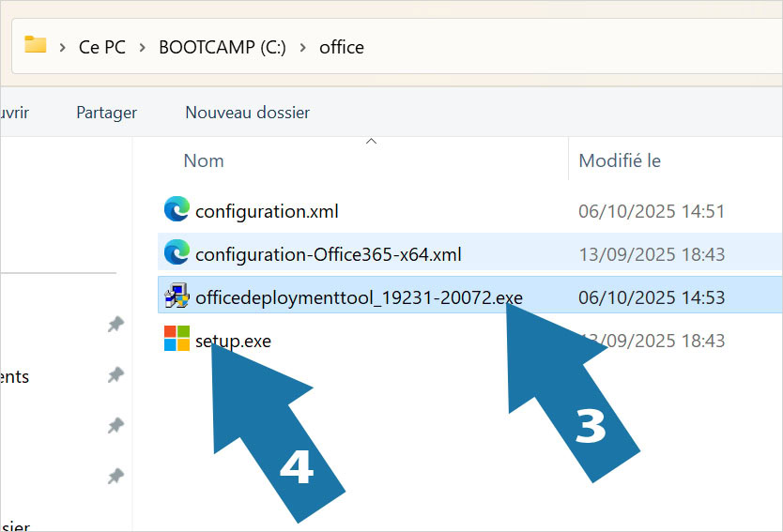Create a folder with 'Nouveau dossier'
Image resolution: width=783 pixels, height=532 pixels.
pyautogui.click(x=247, y=113)
